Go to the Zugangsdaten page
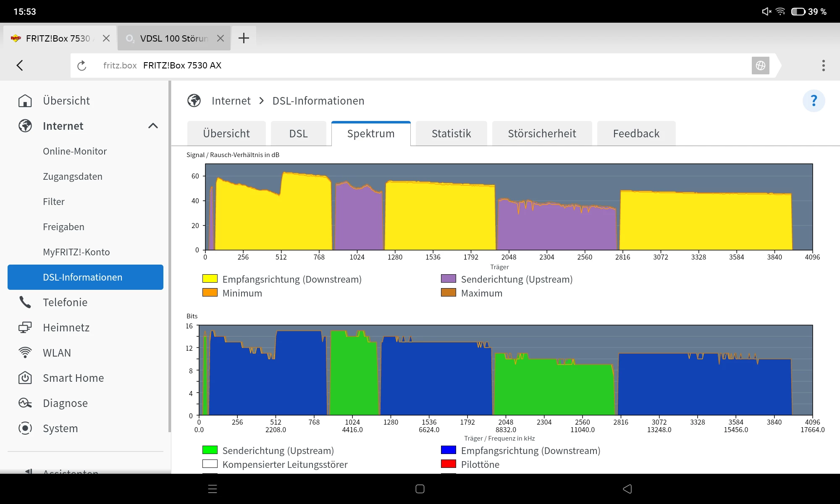 click(73, 176)
